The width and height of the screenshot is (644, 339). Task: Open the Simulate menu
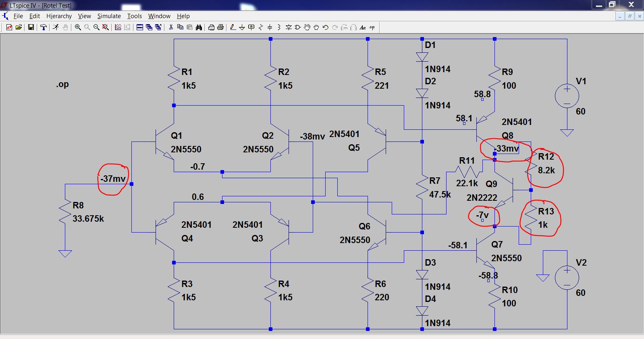(109, 16)
